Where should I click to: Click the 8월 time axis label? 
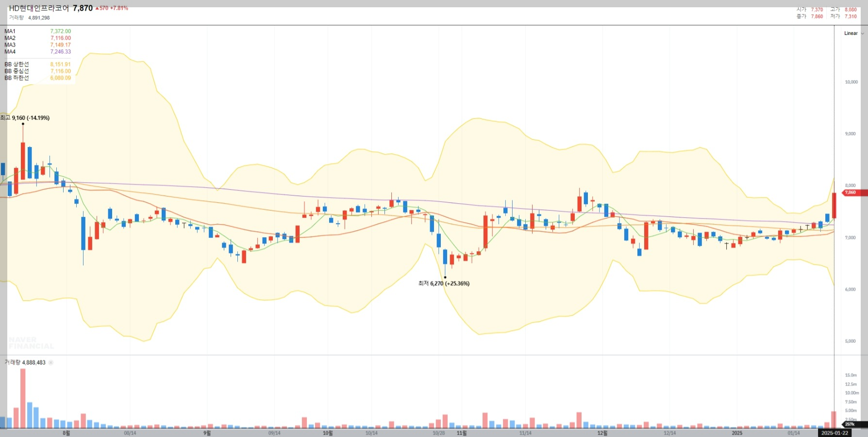coord(67,433)
